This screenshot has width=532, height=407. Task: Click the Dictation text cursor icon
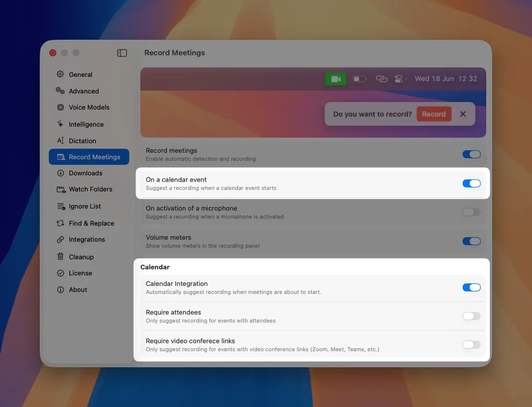click(x=60, y=140)
